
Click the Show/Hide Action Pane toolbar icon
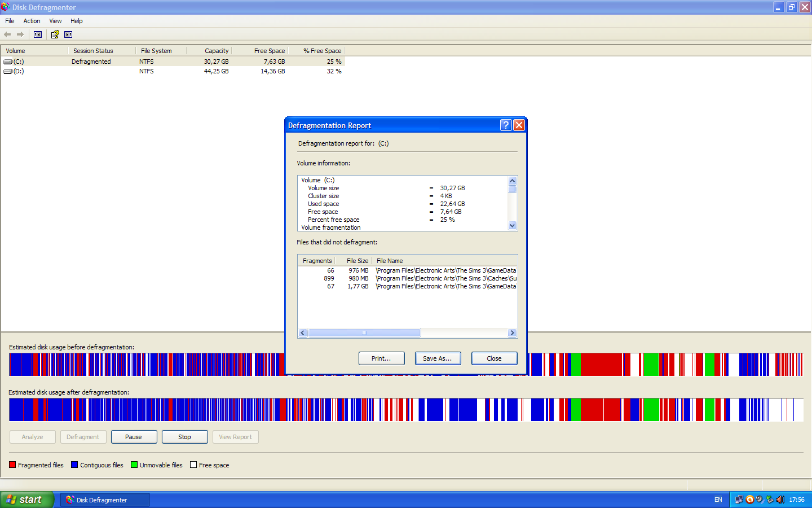[x=68, y=34]
